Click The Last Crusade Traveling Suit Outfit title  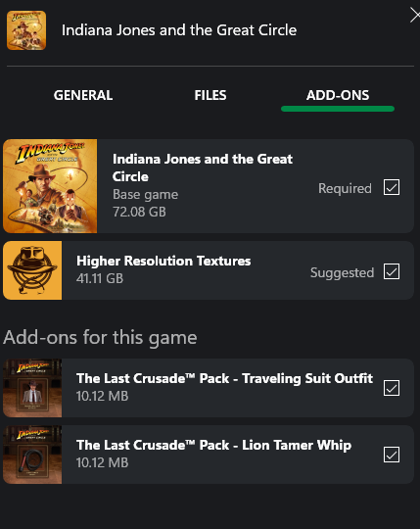click(x=224, y=378)
